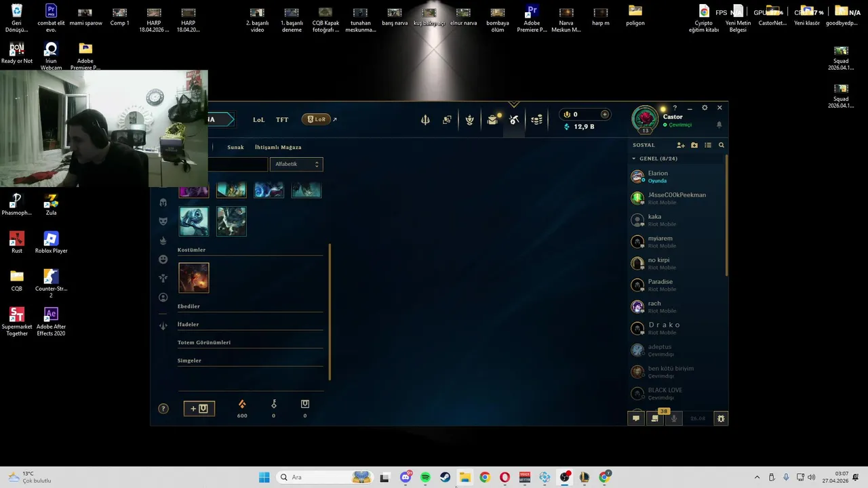Open the Collection cards icon
Screen dimensions: 868x488
447,120
